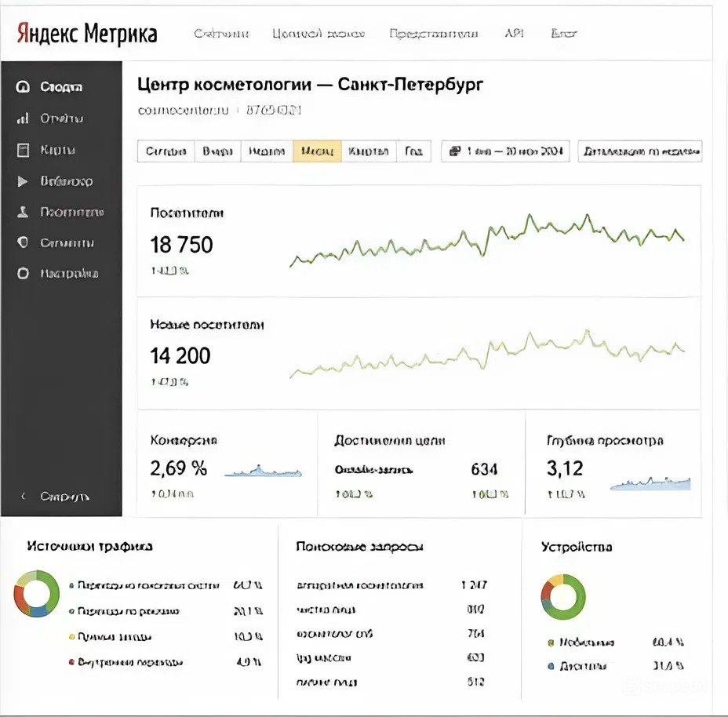Click the Посетители line chart
The height and width of the screenshot is (717, 728).
(486, 239)
